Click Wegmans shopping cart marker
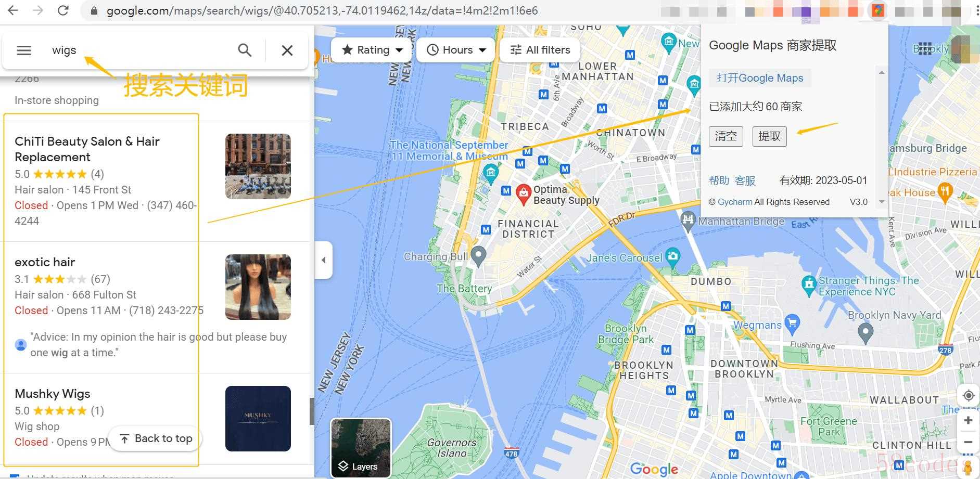980x479 pixels. coord(792,324)
